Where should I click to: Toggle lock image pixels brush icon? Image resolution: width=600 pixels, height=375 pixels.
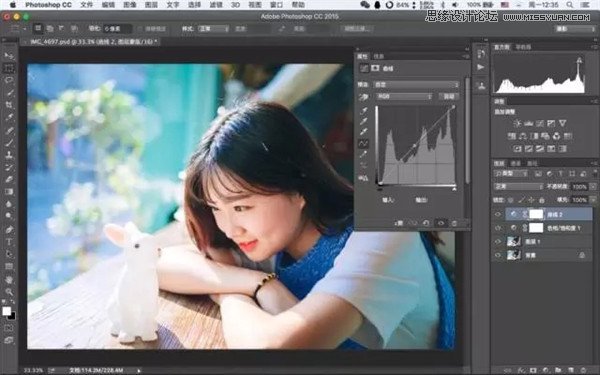pos(521,200)
